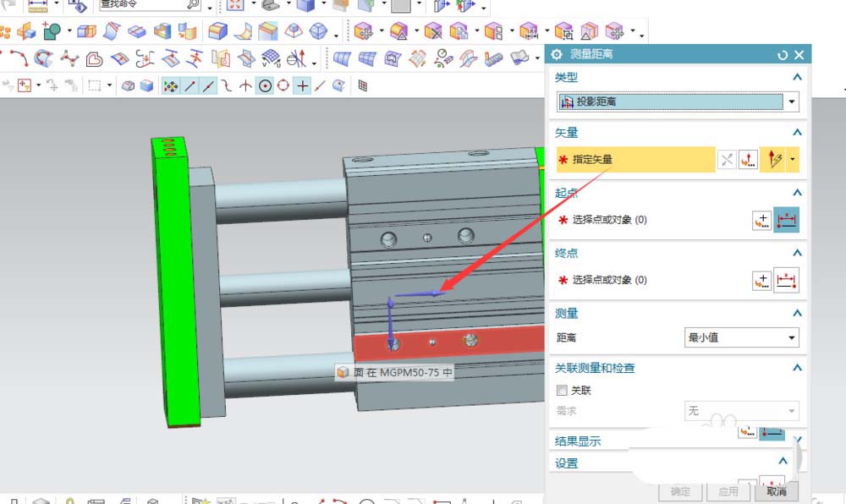Open the start point dialog icon

(762, 220)
